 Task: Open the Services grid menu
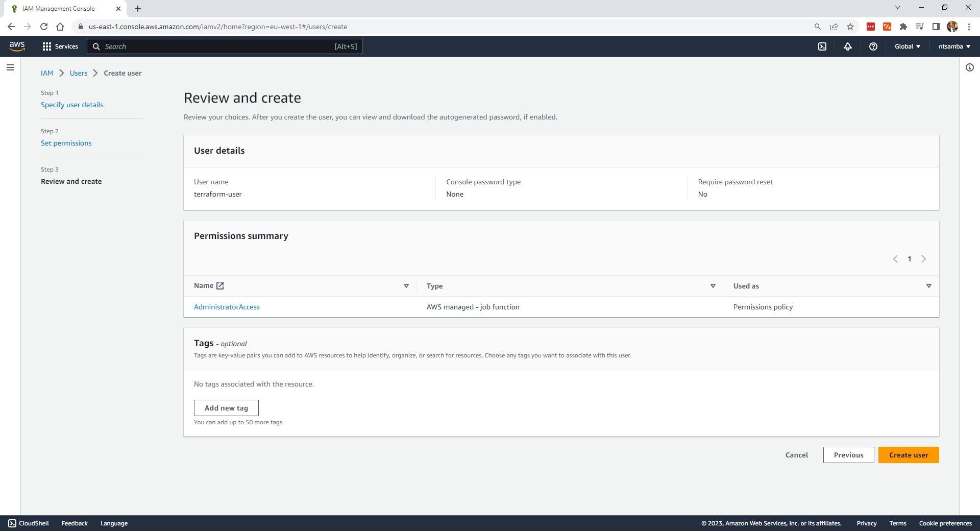tap(60, 46)
